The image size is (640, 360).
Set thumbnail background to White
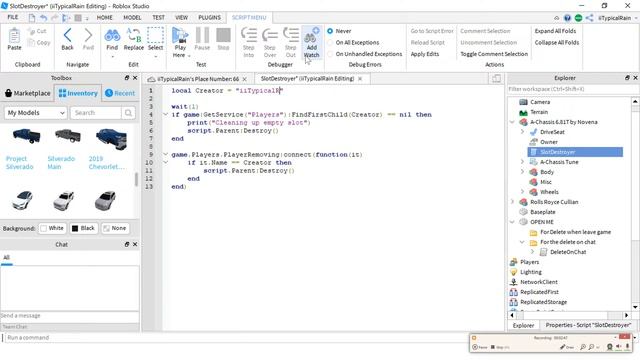coord(52,228)
